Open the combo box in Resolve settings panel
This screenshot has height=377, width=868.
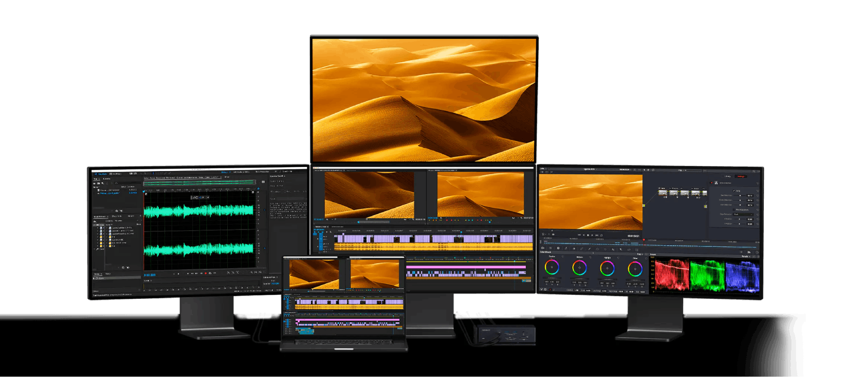click(744, 214)
